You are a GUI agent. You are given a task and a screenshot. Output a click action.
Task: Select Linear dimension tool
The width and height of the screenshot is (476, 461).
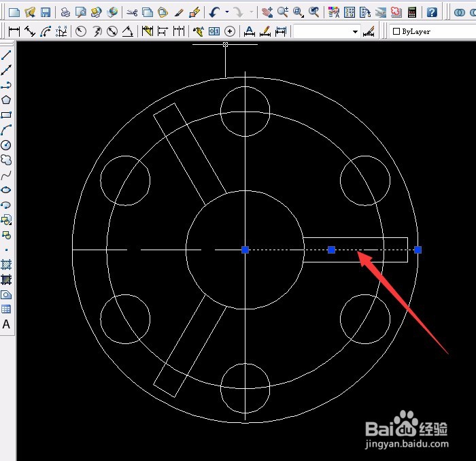(14, 31)
